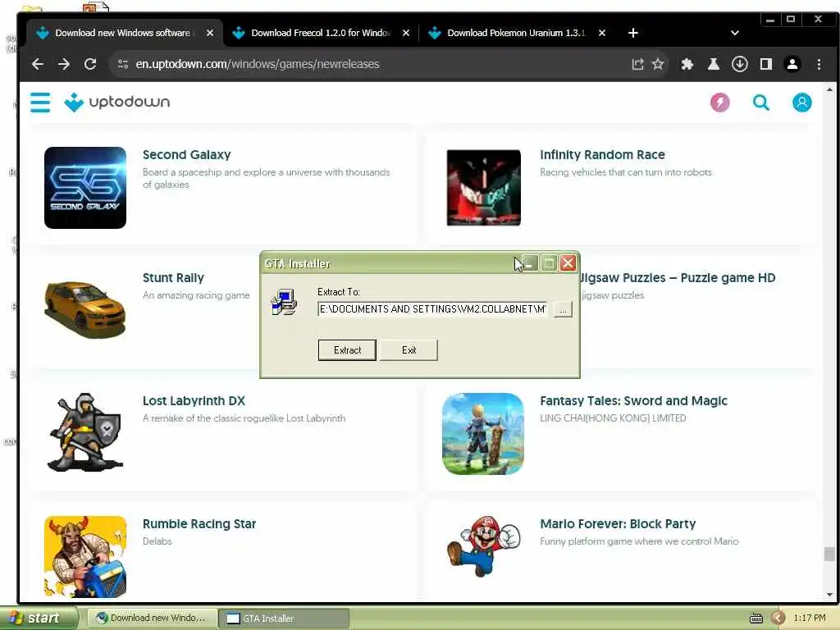Open the Uptodown user account icon
The width and height of the screenshot is (840, 630).
[801, 103]
